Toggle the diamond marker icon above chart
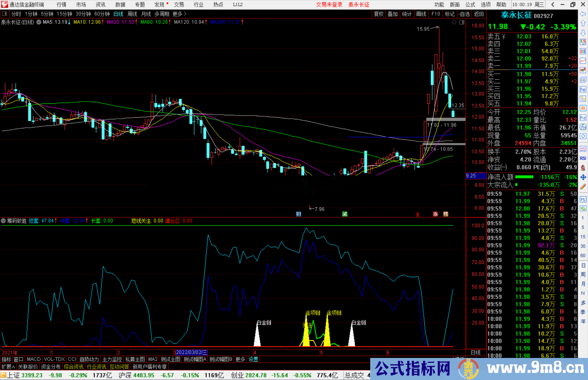588x380 pixels. [x=454, y=22]
